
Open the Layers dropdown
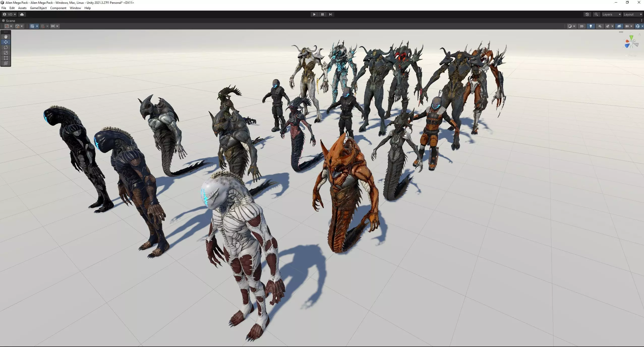tap(611, 14)
